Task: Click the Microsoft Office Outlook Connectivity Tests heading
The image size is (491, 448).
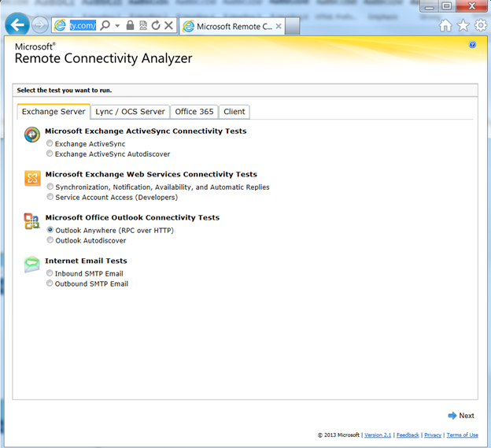Action: (x=132, y=217)
